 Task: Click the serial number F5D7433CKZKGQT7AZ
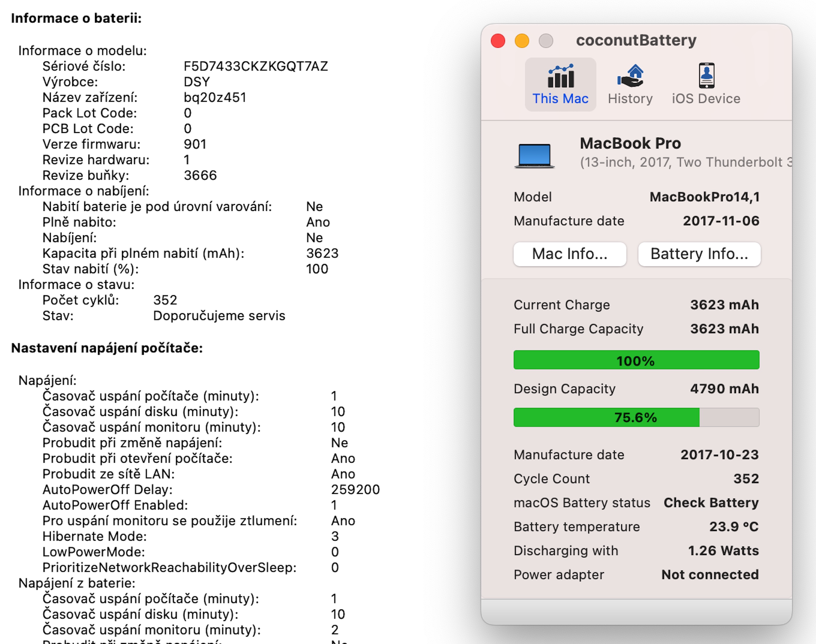(x=256, y=66)
